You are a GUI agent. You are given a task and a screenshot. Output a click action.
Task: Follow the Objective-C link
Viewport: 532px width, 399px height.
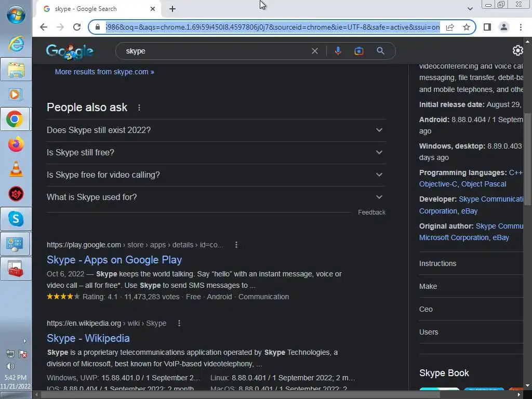click(438, 184)
